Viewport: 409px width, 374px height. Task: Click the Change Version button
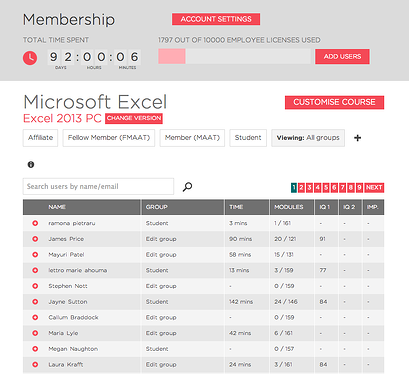tap(134, 118)
